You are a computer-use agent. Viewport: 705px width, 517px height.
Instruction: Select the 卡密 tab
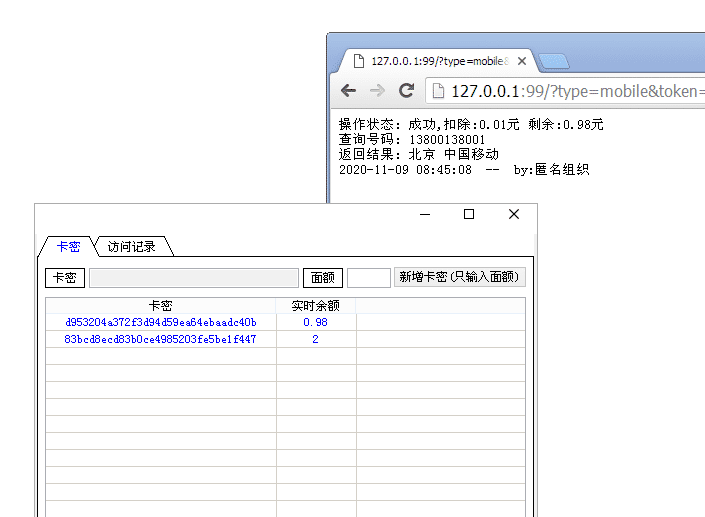coord(68,246)
